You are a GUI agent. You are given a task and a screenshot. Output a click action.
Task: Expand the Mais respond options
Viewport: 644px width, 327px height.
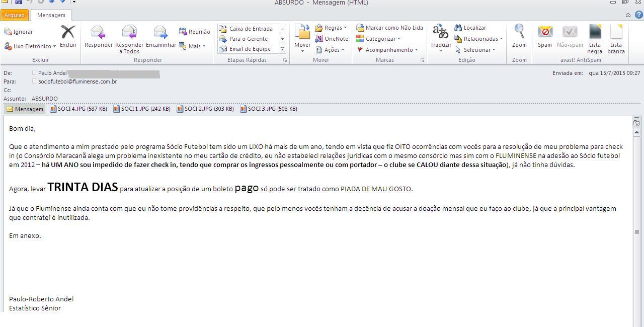click(x=192, y=46)
